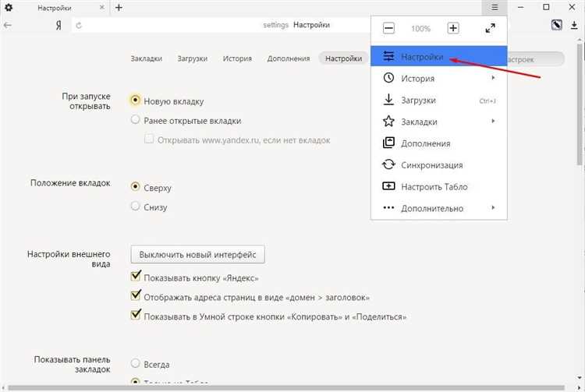Screen dimensions: 585x392
Task: Click the three dots Additional icon
Action: coord(388,207)
